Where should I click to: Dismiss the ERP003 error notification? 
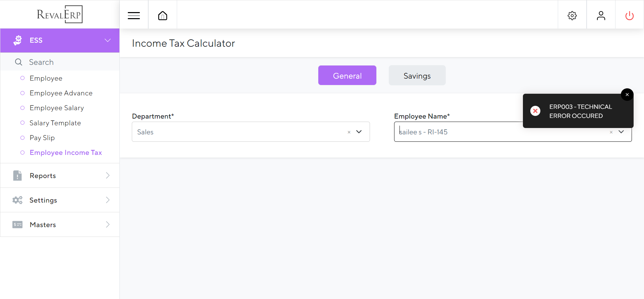pos(627,95)
